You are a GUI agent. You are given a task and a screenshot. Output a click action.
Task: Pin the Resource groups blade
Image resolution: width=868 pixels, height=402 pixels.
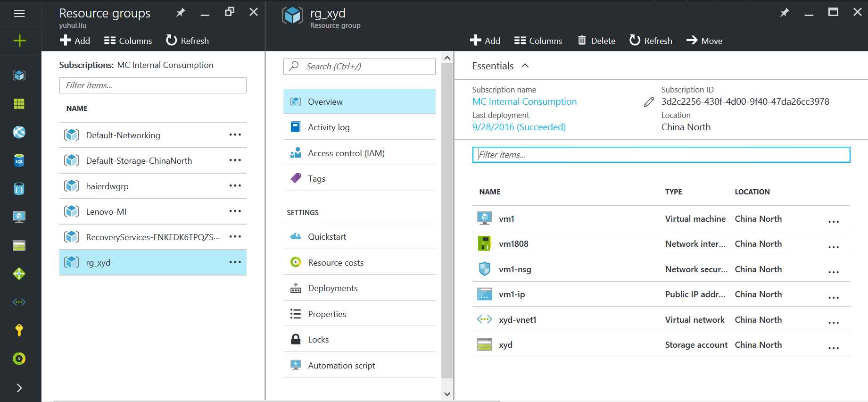tap(181, 13)
